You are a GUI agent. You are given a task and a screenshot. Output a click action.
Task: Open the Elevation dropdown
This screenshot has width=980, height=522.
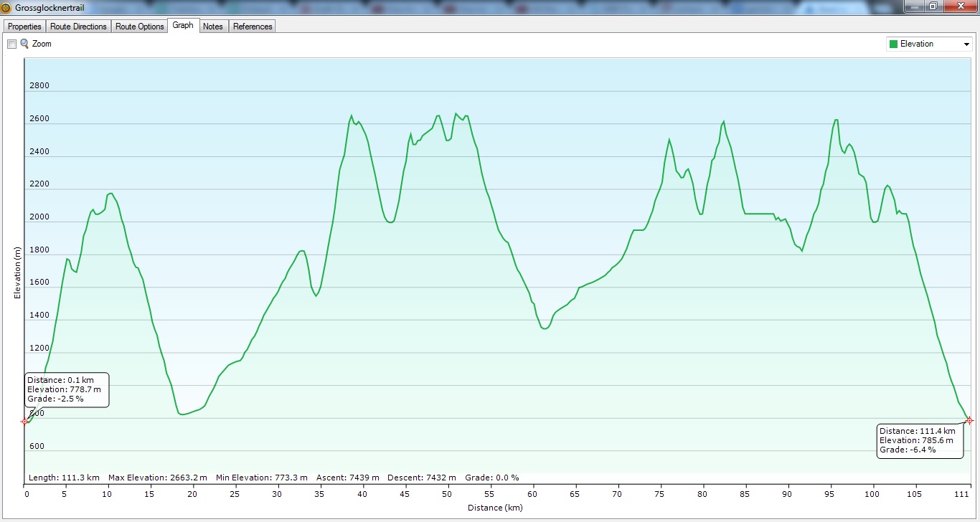(929, 44)
